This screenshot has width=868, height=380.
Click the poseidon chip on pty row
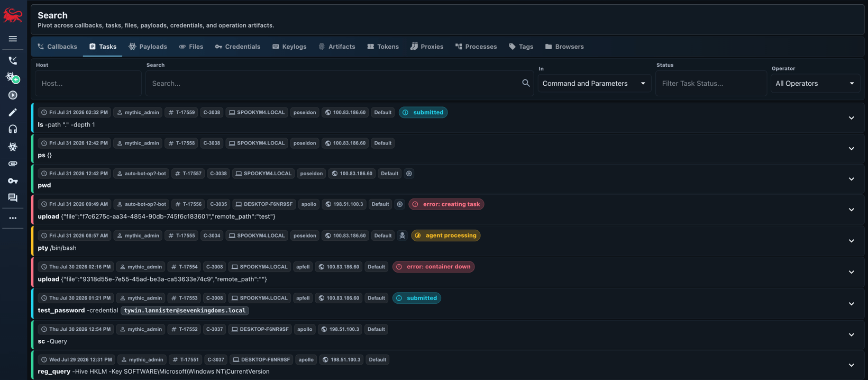[305, 236]
